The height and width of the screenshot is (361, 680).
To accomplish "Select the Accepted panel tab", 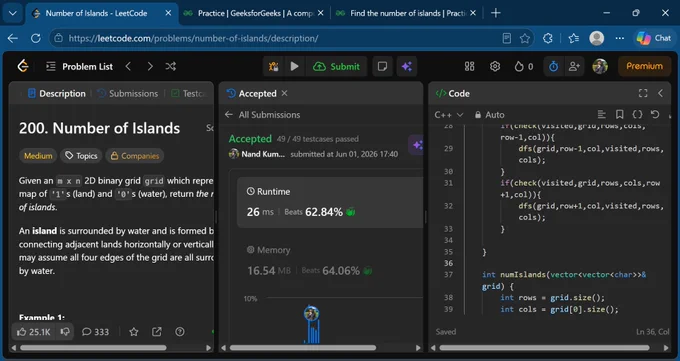I will click(x=252, y=93).
